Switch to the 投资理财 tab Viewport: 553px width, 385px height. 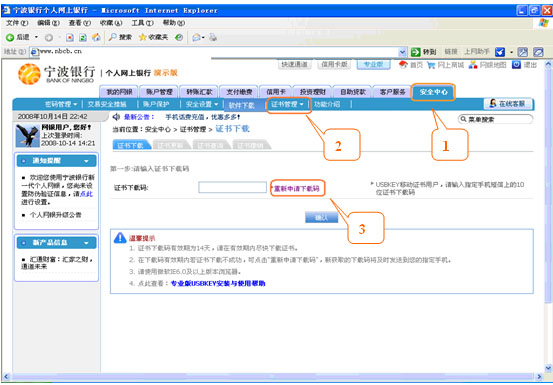tap(312, 92)
